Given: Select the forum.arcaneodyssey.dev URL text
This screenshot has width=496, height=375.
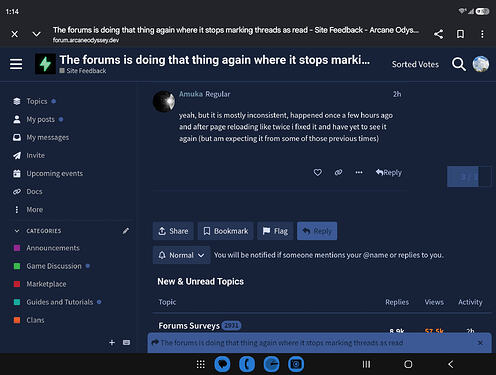Looking at the screenshot, I should [x=86, y=40].
